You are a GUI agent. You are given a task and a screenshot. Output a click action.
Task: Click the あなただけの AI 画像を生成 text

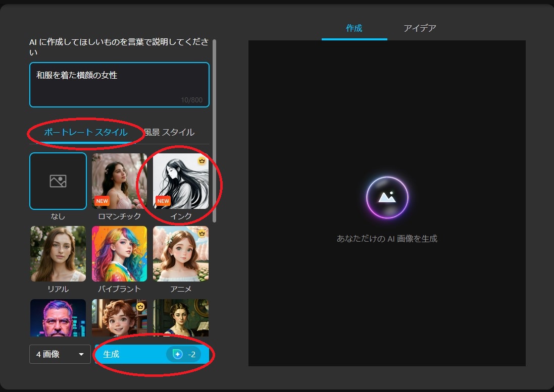[387, 239]
